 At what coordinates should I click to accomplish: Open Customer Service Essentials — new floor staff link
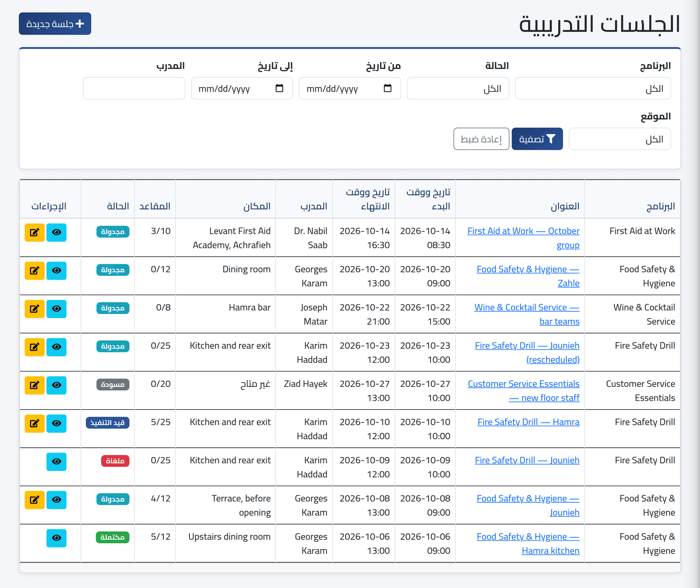point(524,391)
